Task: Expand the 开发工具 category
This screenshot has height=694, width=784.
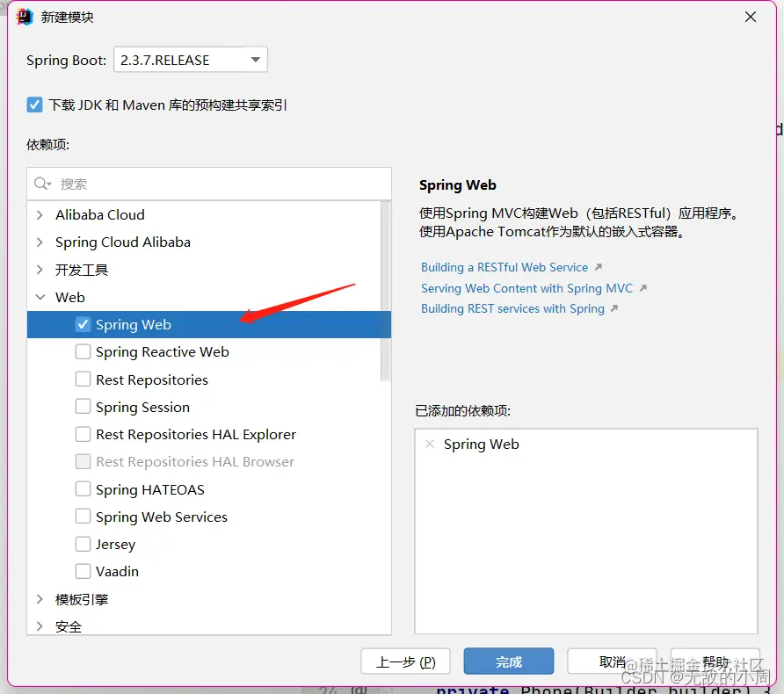Action: (40, 270)
